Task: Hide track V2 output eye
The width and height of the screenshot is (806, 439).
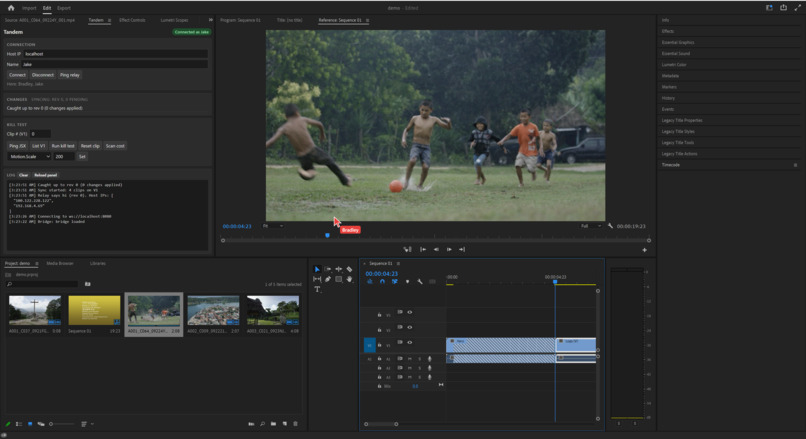Action: tap(410, 327)
